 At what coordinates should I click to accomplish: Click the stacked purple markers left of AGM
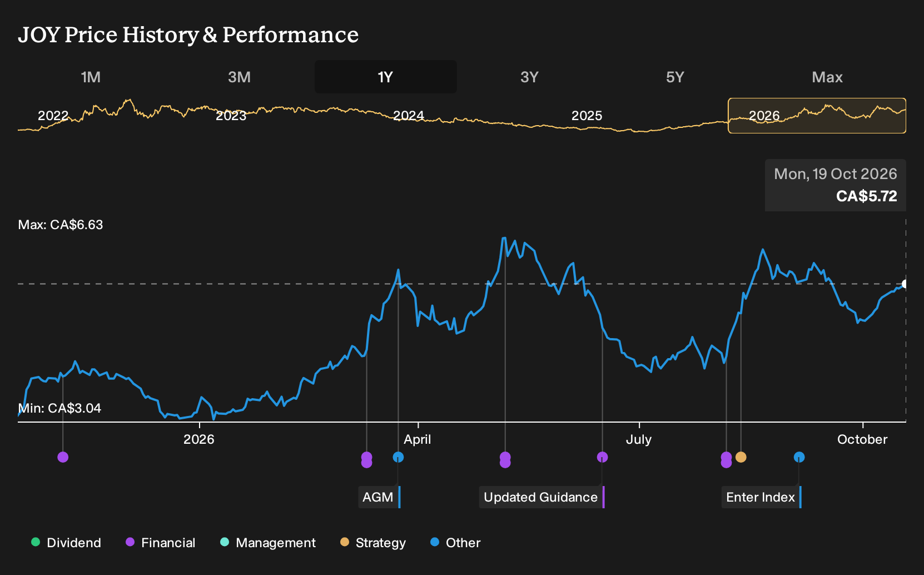pos(366,460)
